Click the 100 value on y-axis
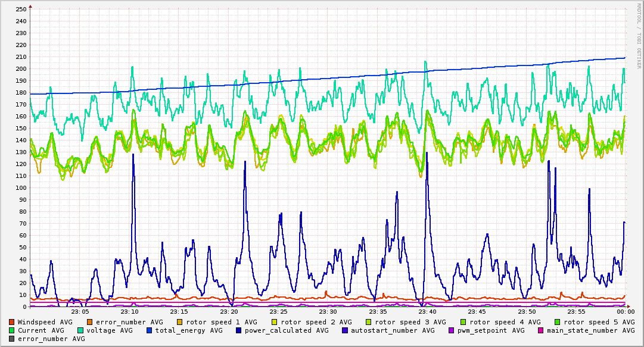 [21, 188]
